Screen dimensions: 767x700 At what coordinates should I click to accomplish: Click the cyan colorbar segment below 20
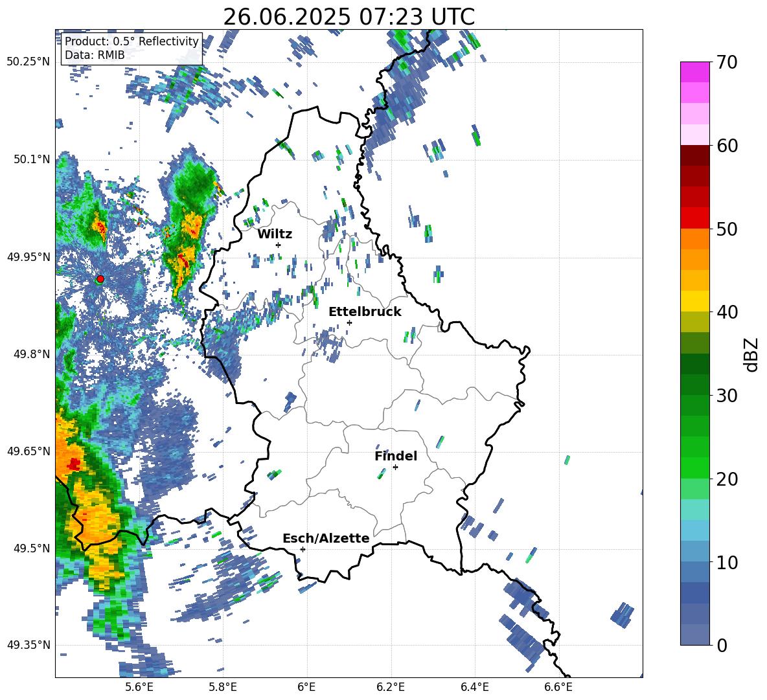[694, 510]
